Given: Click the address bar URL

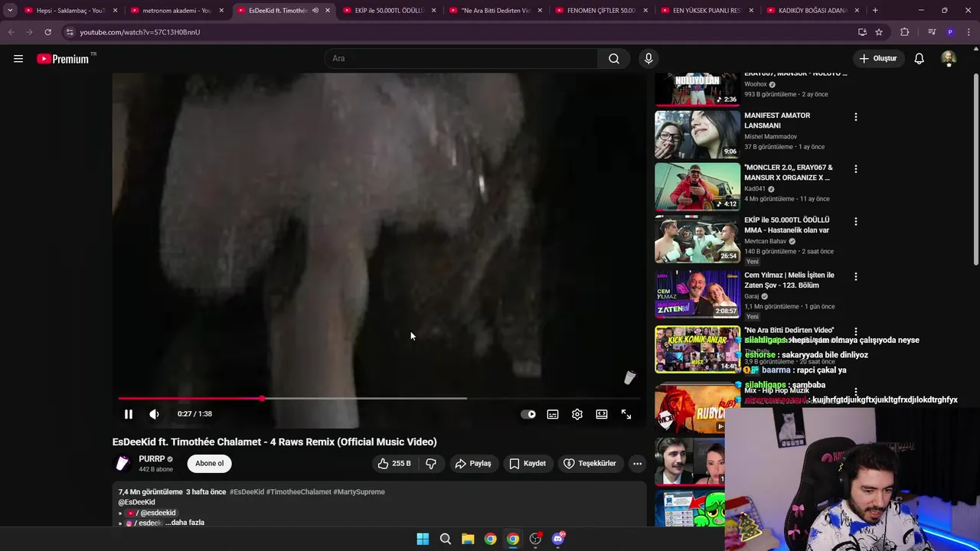Looking at the screenshot, I should 140,32.
